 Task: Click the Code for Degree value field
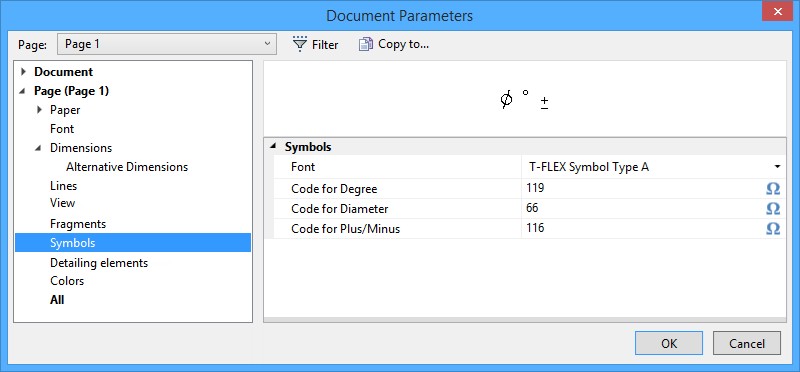643,188
